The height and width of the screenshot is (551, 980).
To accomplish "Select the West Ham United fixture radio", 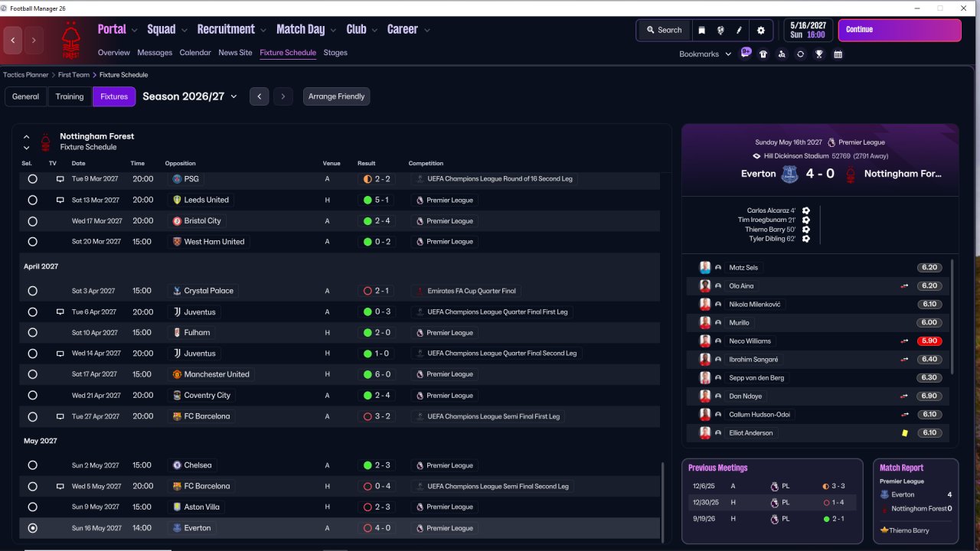I will [x=32, y=242].
